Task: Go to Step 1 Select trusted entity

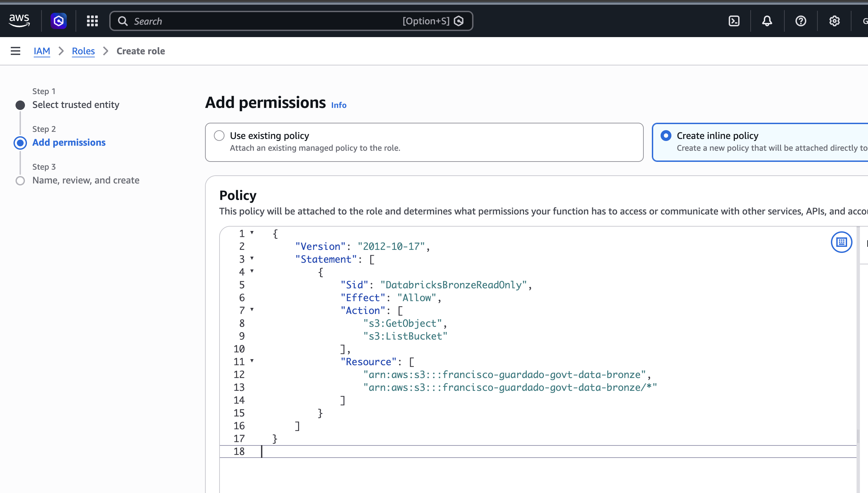Action: click(76, 105)
